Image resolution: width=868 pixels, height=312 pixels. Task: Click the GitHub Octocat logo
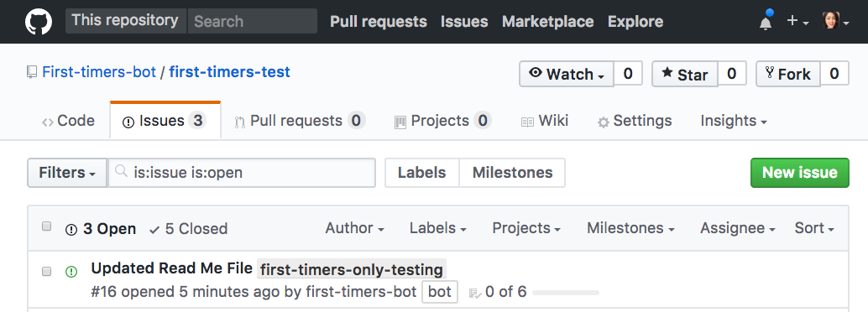click(39, 22)
